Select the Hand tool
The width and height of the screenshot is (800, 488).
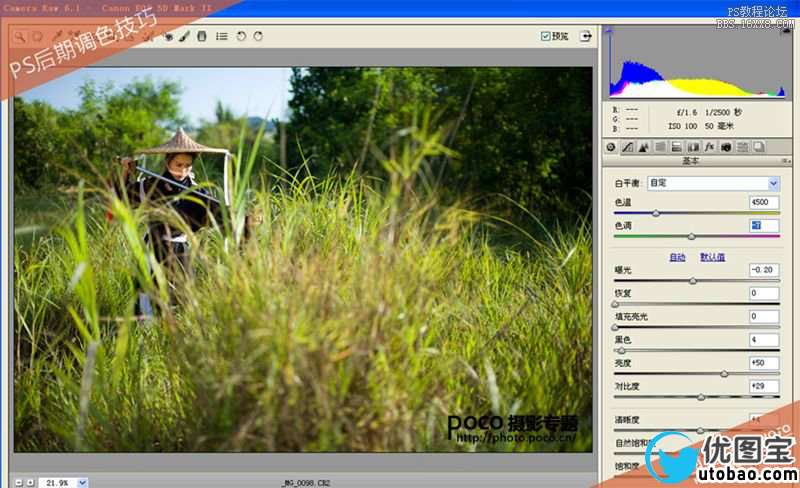coord(37,36)
